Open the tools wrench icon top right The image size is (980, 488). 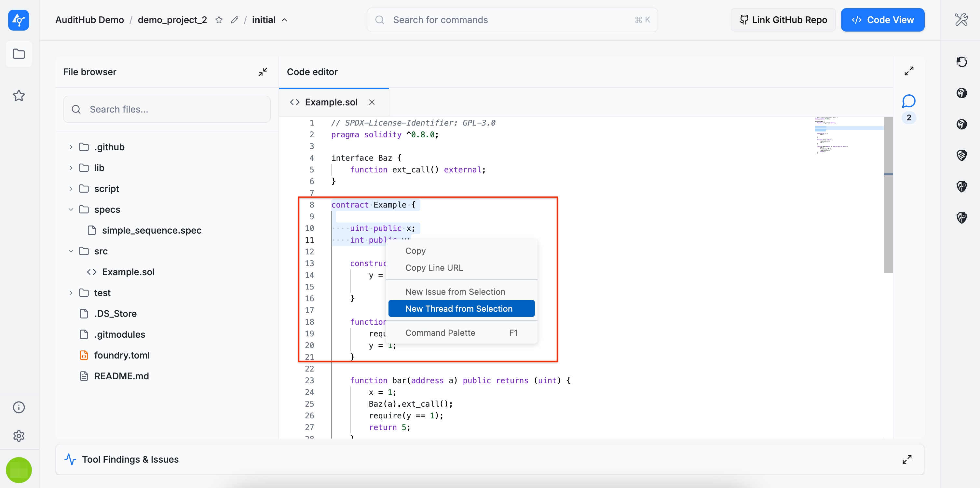pyautogui.click(x=961, y=20)
